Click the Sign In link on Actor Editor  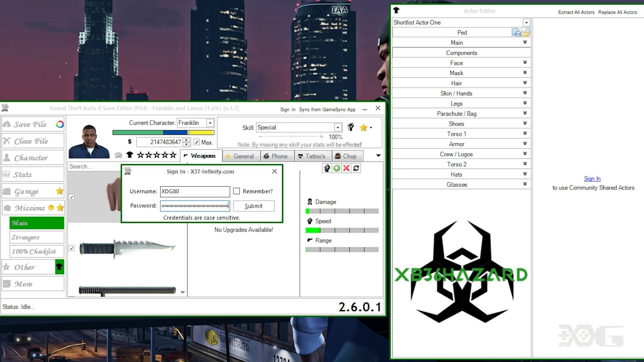click(x=592, y=178)
